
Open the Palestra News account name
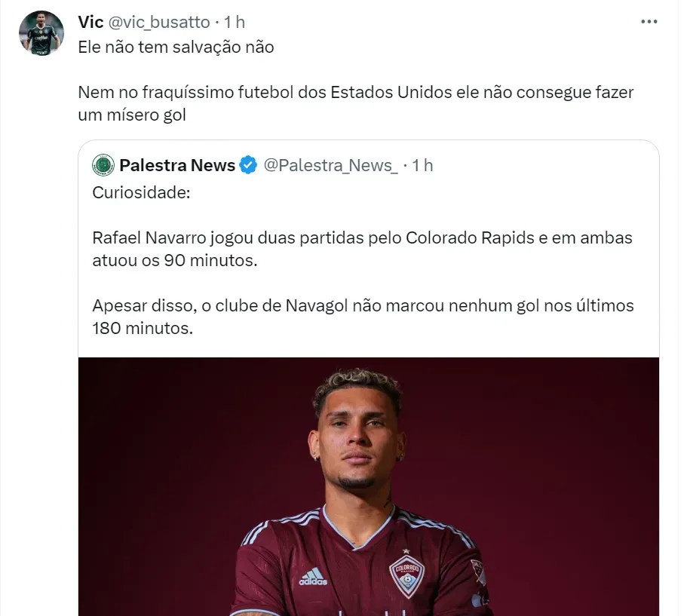pos(177,165)
